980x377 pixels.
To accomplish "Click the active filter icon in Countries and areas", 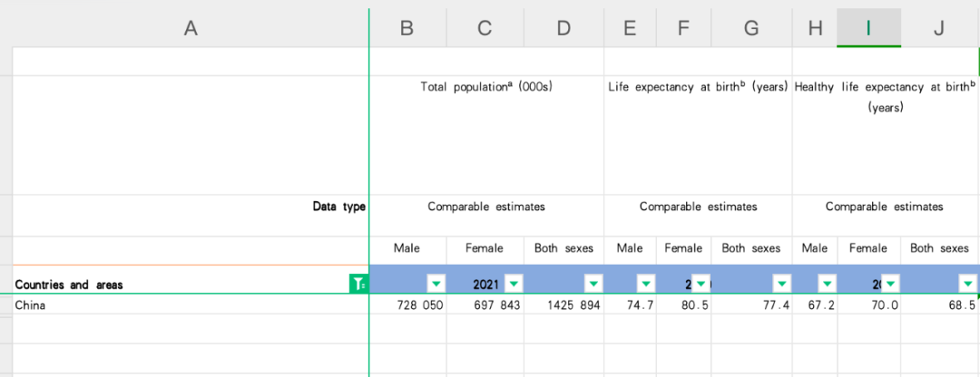I will (358, 285).
